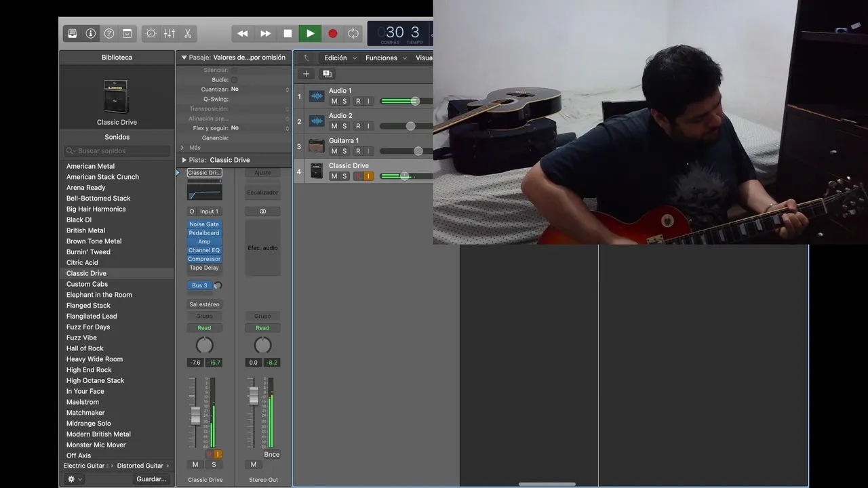Open the Noise Gate plug-in slot
Image resolution: width=868 pixels, height=488 pixels.
204,224
